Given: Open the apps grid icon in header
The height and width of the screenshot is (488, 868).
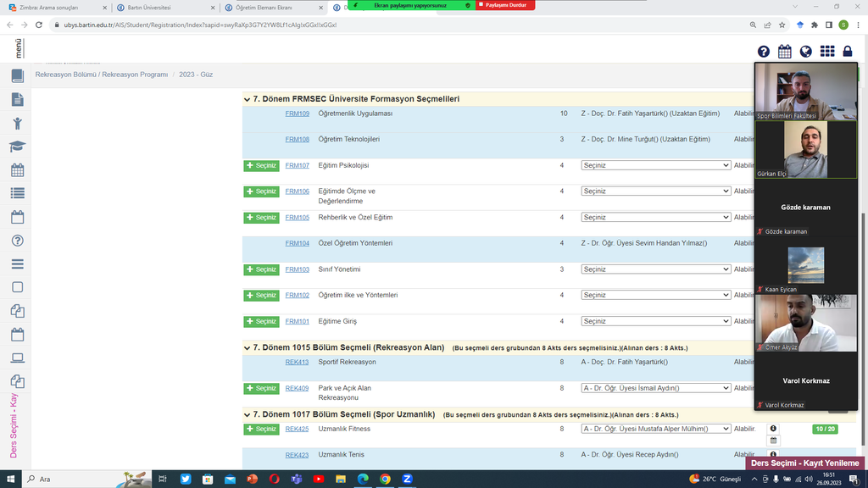Looking at the screenshot, I should coord(826,52).
